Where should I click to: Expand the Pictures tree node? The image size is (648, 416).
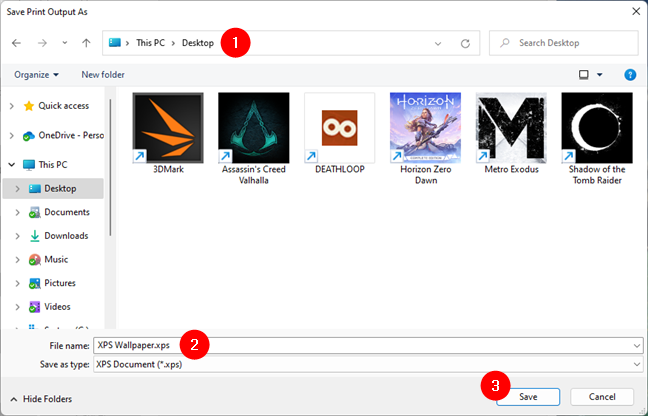pos(17,283)
